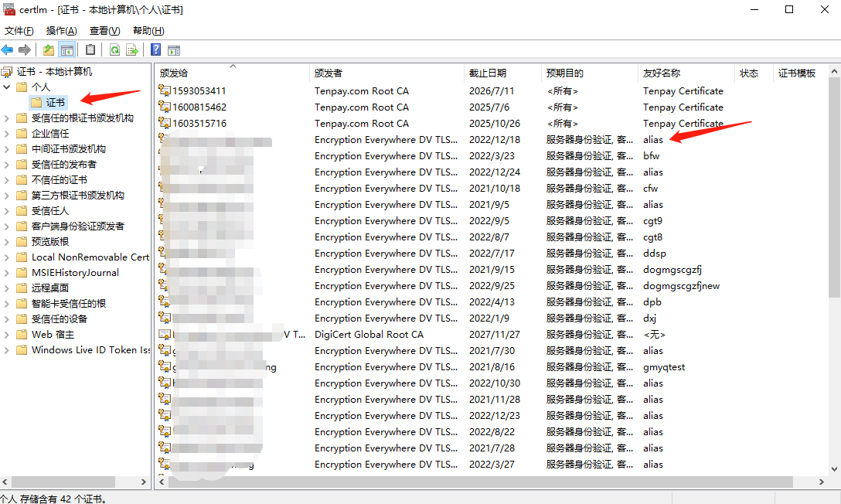Viewport: 841px width, 504px height.
Task: Click the clipboard icon in the toolbar
Action: click(90, 50)
